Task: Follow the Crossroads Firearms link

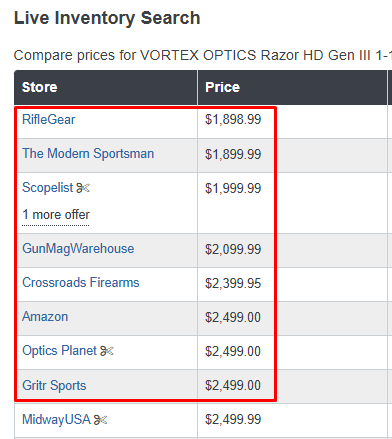Action: pos(81,283)
